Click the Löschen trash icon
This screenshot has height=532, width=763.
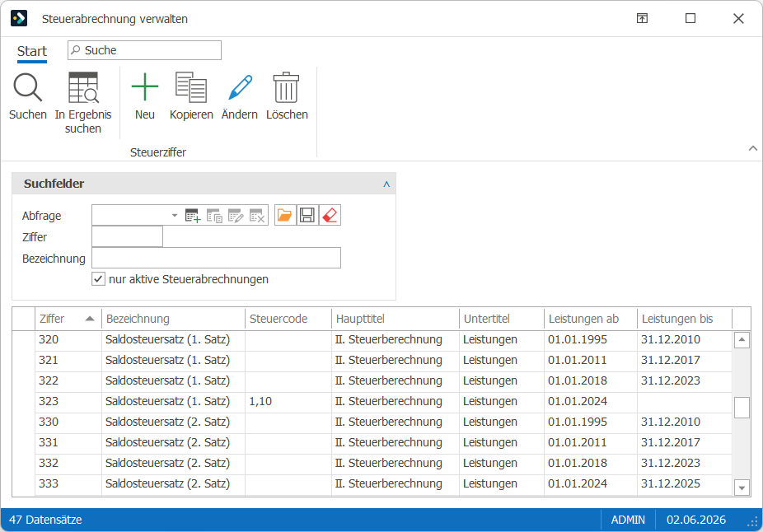coord(286,87)
